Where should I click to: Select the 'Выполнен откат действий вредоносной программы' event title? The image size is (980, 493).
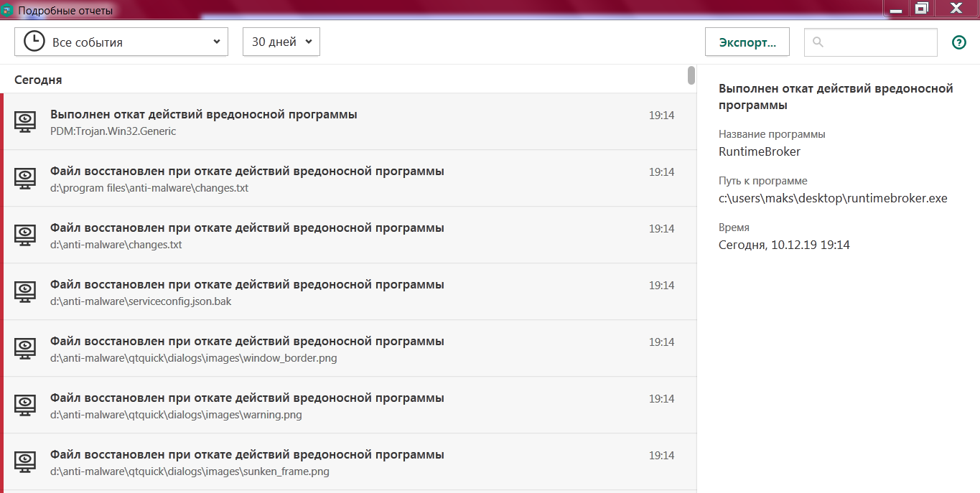click(x=204, y=114)
